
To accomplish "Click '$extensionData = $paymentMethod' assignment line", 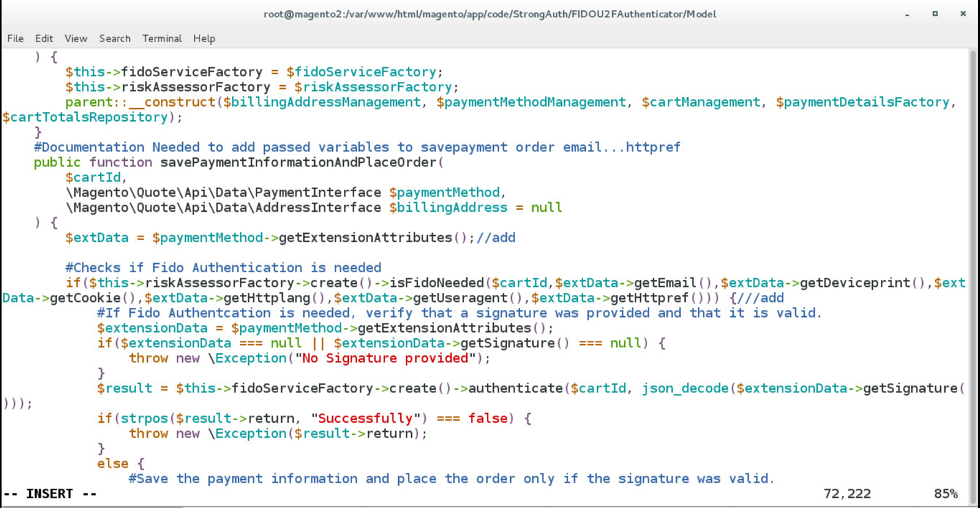I will pos(325,328).
